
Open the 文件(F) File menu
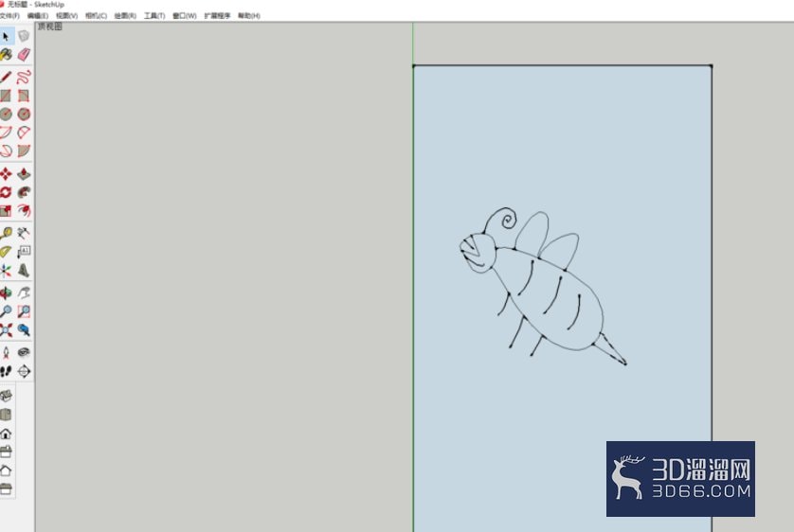9,16
